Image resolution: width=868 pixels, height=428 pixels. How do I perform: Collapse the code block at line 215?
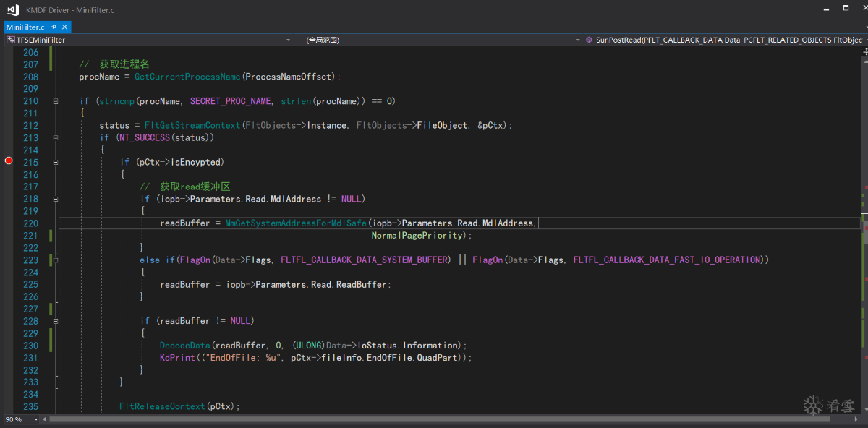pos(56,162)
